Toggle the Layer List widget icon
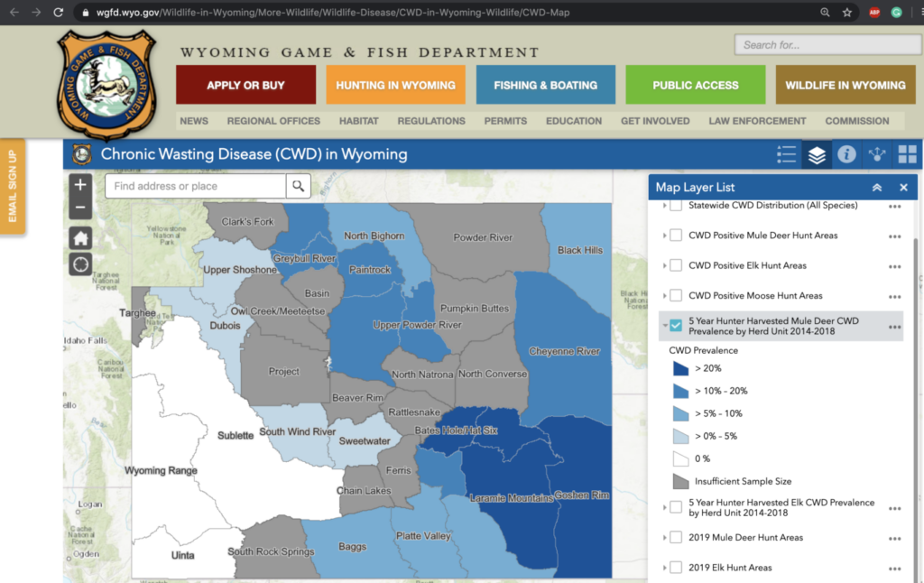This screenshot has width=924, height=583. [x=817, y=154]
